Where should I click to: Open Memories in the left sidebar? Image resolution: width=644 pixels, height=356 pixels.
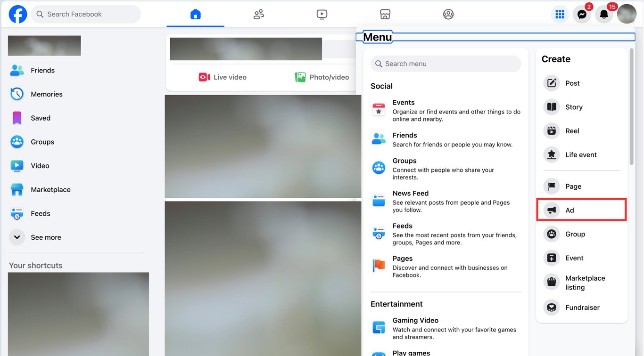pos(76,94)
